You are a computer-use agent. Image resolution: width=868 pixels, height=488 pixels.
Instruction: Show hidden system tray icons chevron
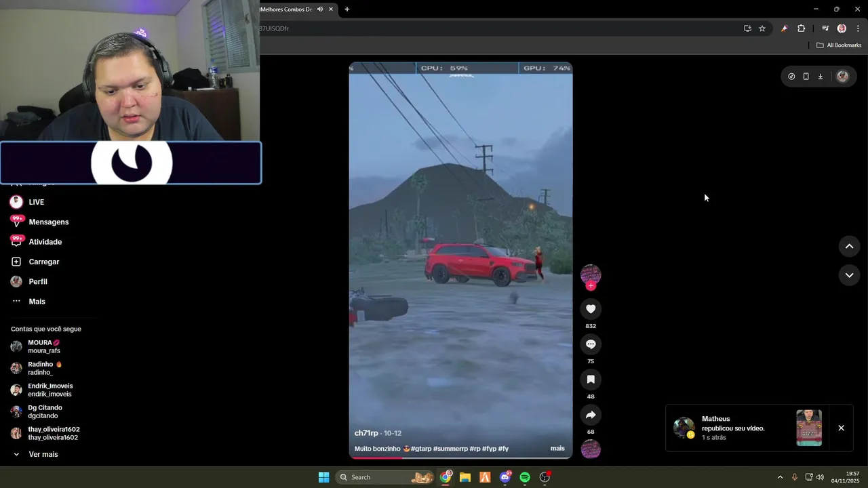780,477
